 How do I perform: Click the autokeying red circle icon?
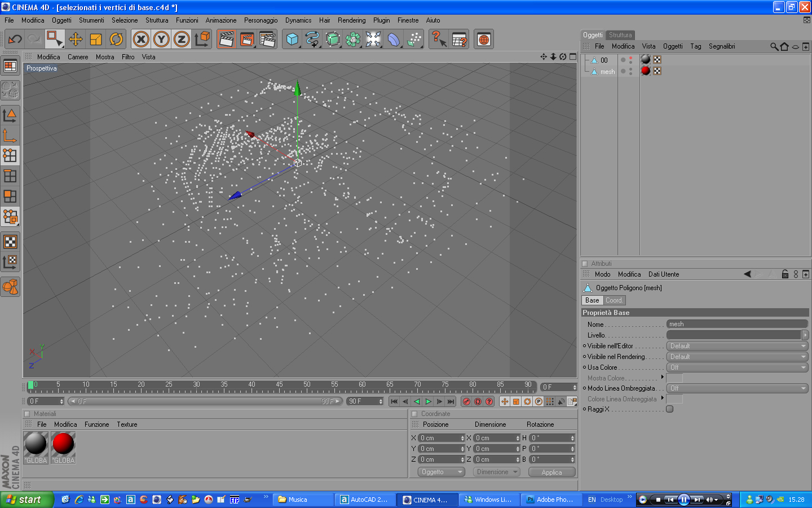(x=478, y=401)
